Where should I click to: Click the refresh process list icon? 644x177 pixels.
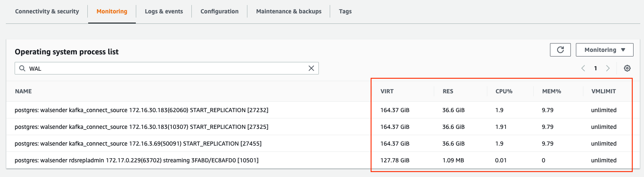pos(560,50)
